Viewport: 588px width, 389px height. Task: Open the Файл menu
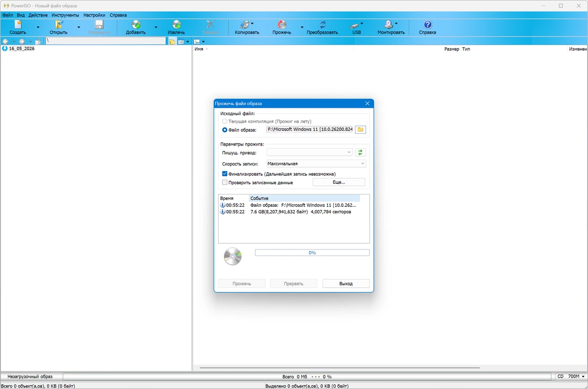tap(8, 15)
